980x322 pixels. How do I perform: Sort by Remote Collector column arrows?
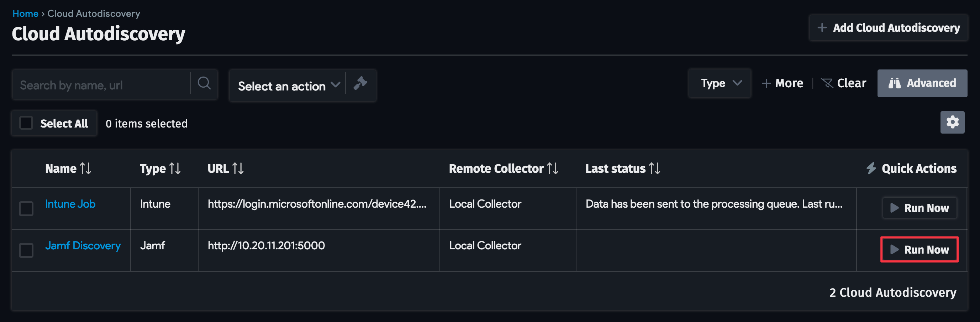click(552, 168)
